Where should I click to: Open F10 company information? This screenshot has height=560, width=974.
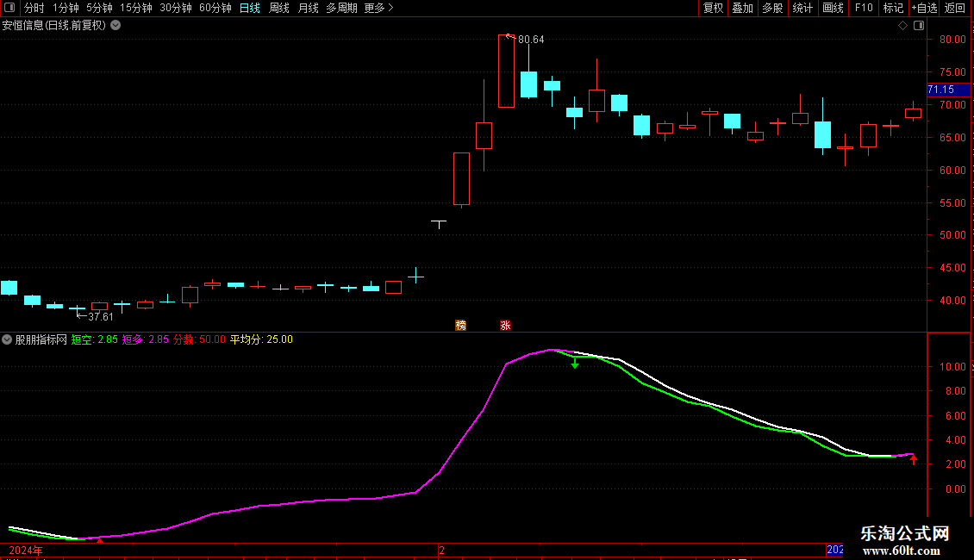(864, 8)
